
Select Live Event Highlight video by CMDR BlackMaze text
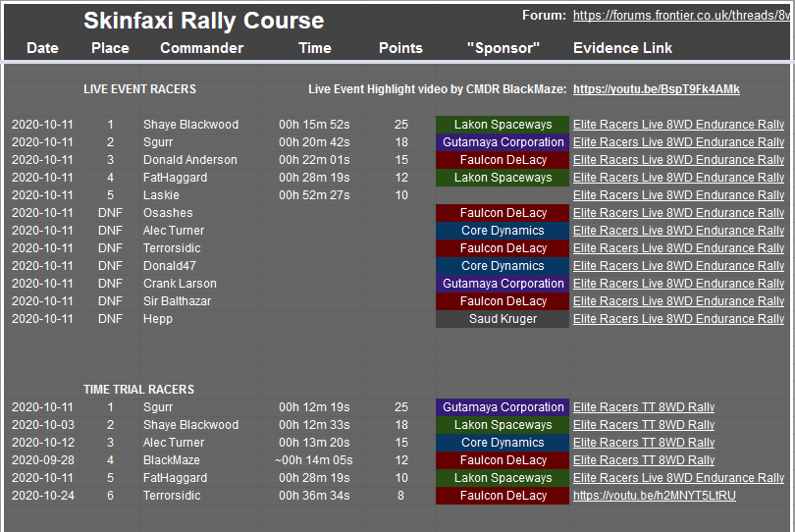pyautogui.click(x=437, y=89)
